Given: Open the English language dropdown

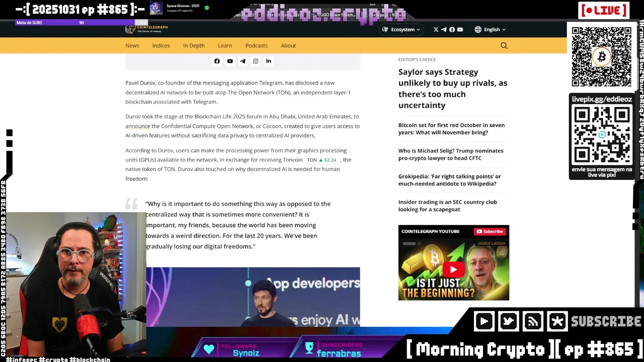Looking at the screenshot, I should pos(490,30).
